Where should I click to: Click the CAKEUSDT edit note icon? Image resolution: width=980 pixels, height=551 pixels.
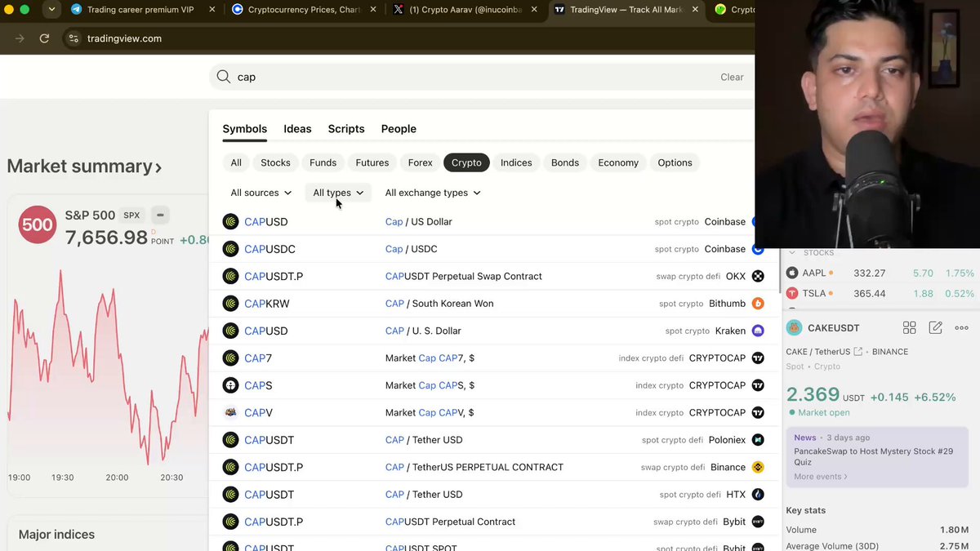(x=936, y=327)
